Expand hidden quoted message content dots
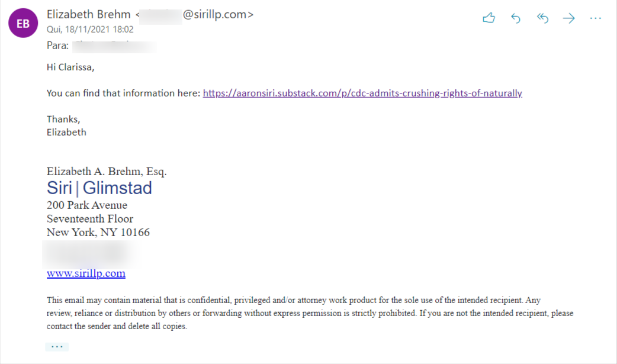The width and height of the screenshot is (617, 364). 57,347
